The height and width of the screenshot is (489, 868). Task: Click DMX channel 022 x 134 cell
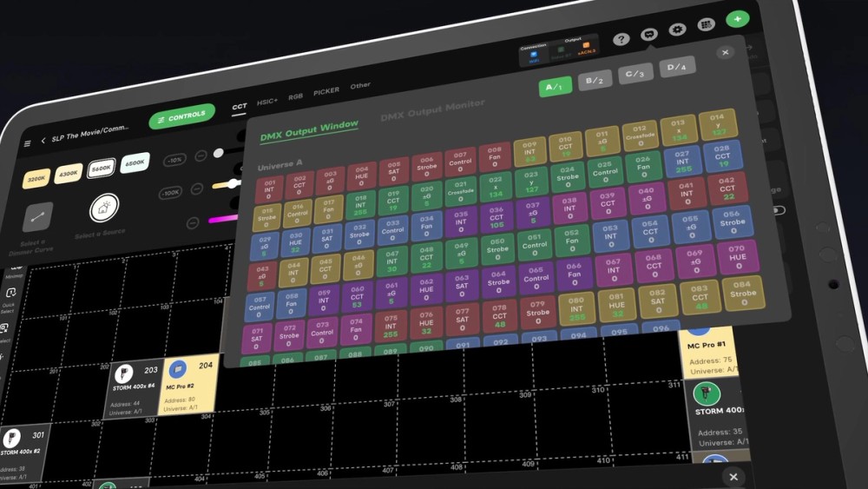pos(496,187)
